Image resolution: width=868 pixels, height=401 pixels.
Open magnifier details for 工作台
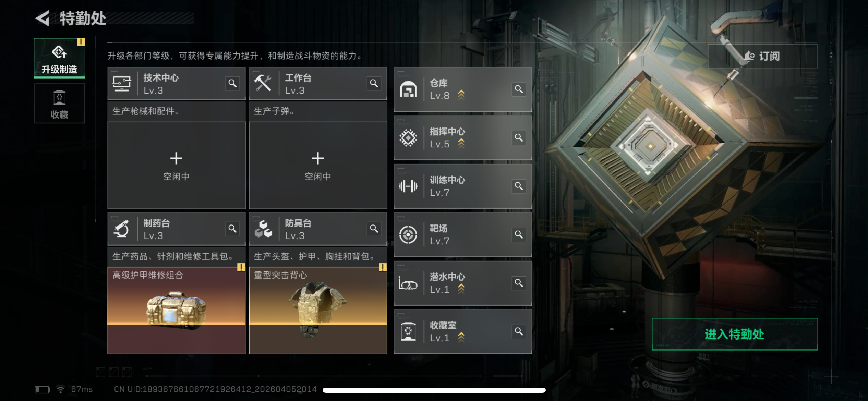coord(374,83)
